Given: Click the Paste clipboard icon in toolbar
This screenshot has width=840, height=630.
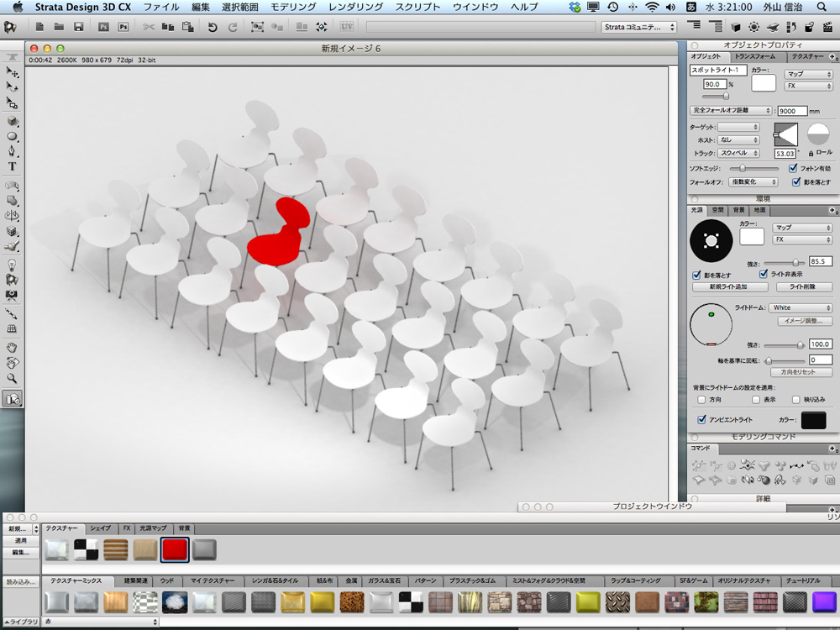Looking at the screenshot, I should click(187, 27).
